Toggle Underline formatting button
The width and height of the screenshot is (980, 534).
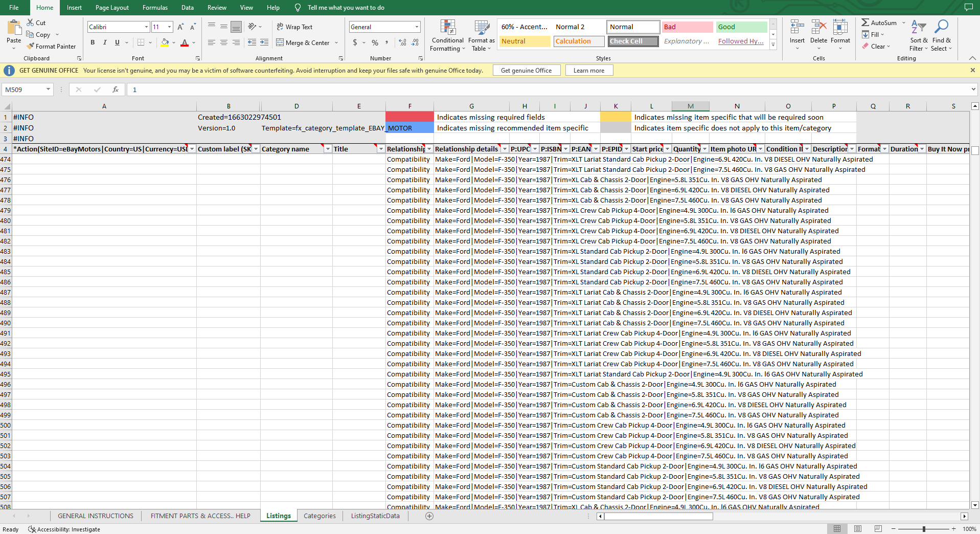pyautogui.click(x=117, y=42)
